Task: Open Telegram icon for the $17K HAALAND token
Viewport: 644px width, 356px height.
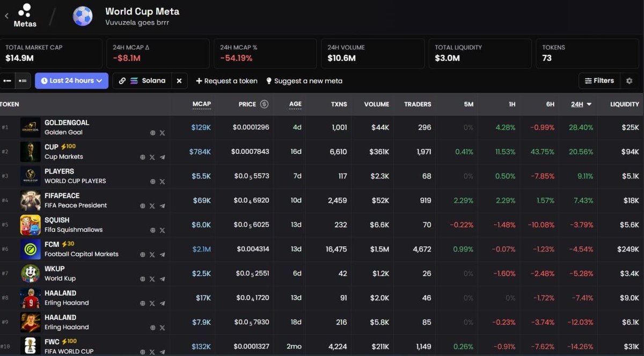Action: (x=163, y=303)
